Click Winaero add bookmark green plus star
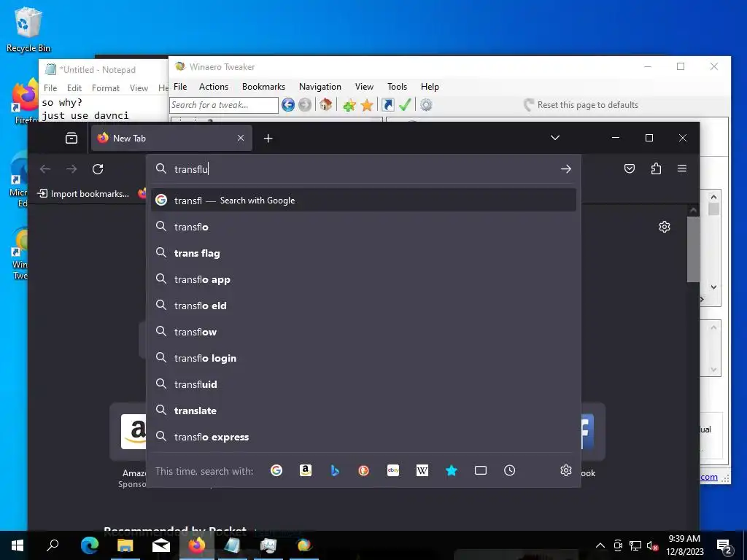Viewport: 747px width, 560px height. [349, 105]
